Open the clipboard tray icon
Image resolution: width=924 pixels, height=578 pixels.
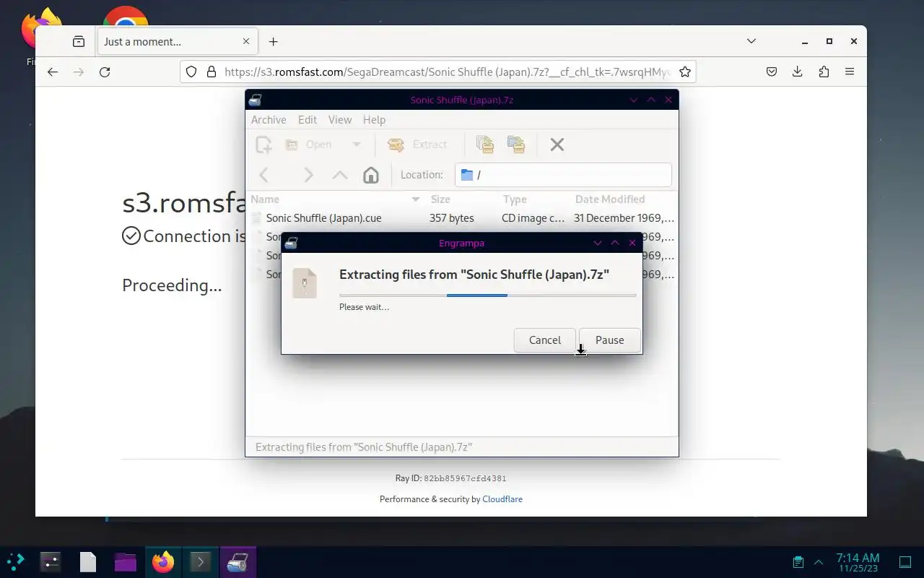coord(798,561)
